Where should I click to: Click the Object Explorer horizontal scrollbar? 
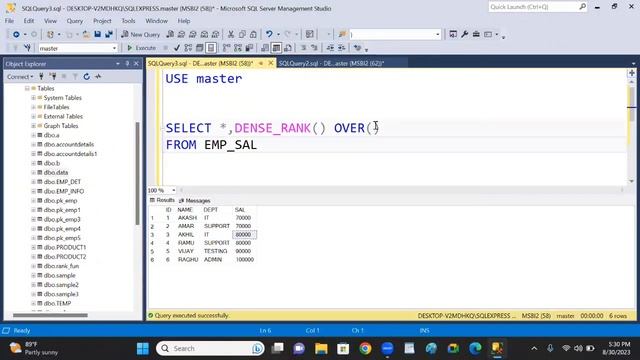[x=50, y=315]
